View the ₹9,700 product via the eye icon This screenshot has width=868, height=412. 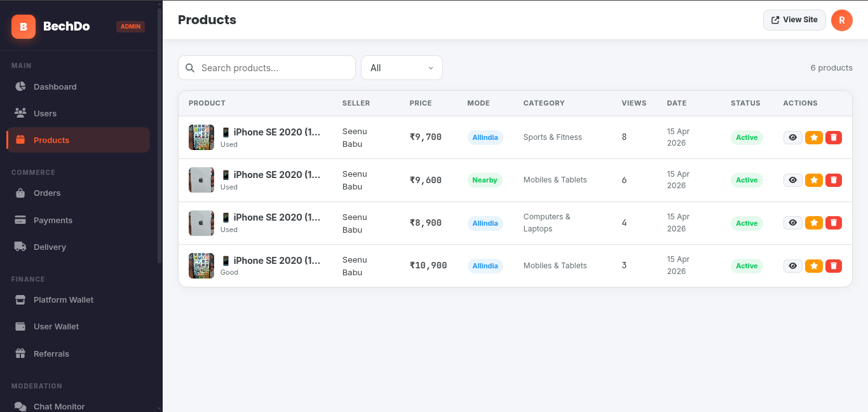point(793,137)
